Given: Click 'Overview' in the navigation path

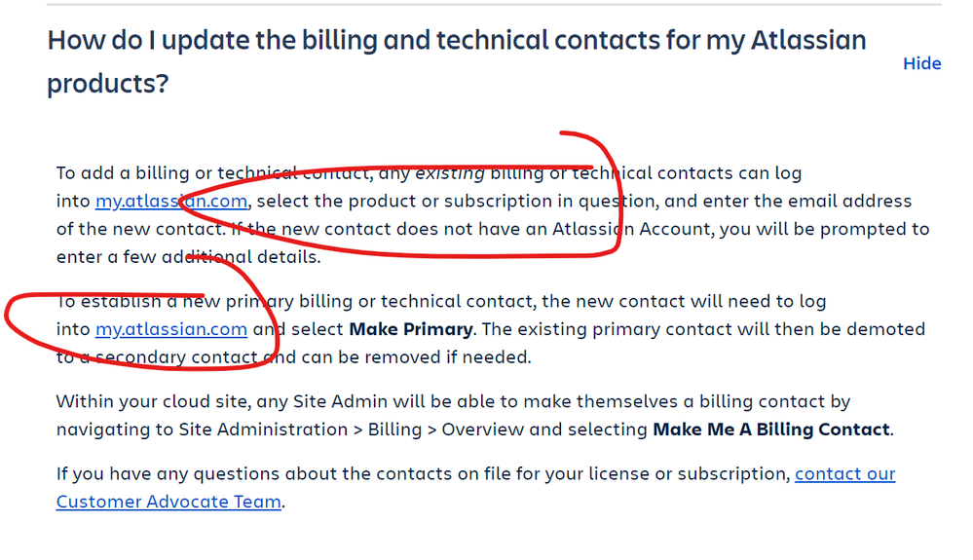Looking at the screenshot, I should click(482, 429).
